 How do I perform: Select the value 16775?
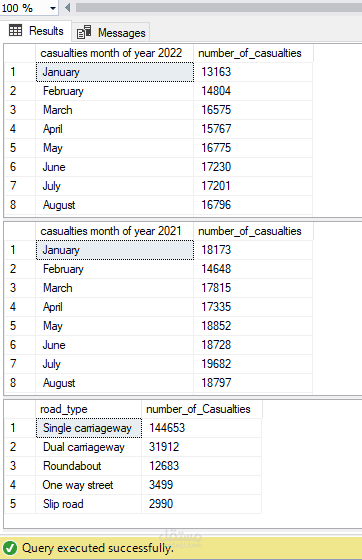click(253, 148)
